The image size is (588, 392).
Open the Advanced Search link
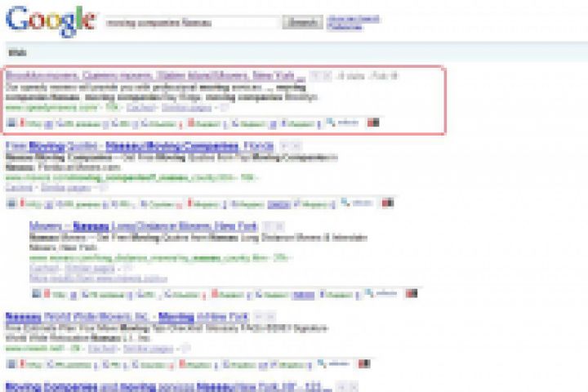[x=354, y=19]
